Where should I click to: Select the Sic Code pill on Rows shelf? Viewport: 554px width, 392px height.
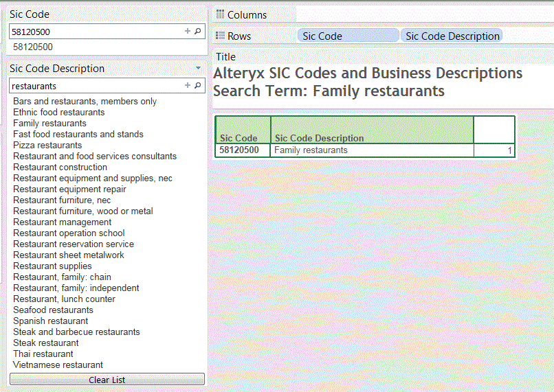pyautogui.click(x=348, y=36)
